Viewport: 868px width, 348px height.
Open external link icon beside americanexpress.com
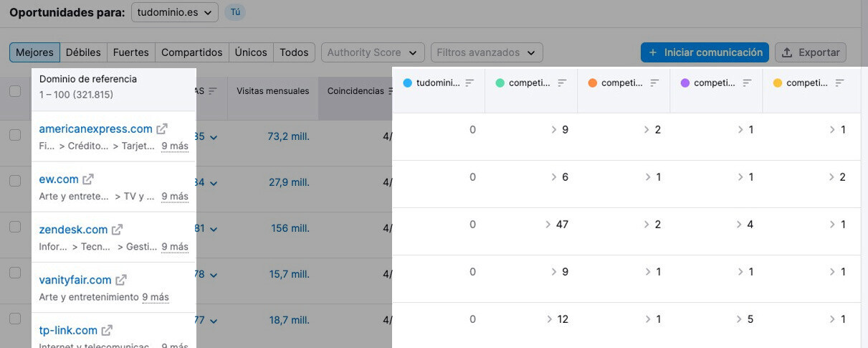163,129
